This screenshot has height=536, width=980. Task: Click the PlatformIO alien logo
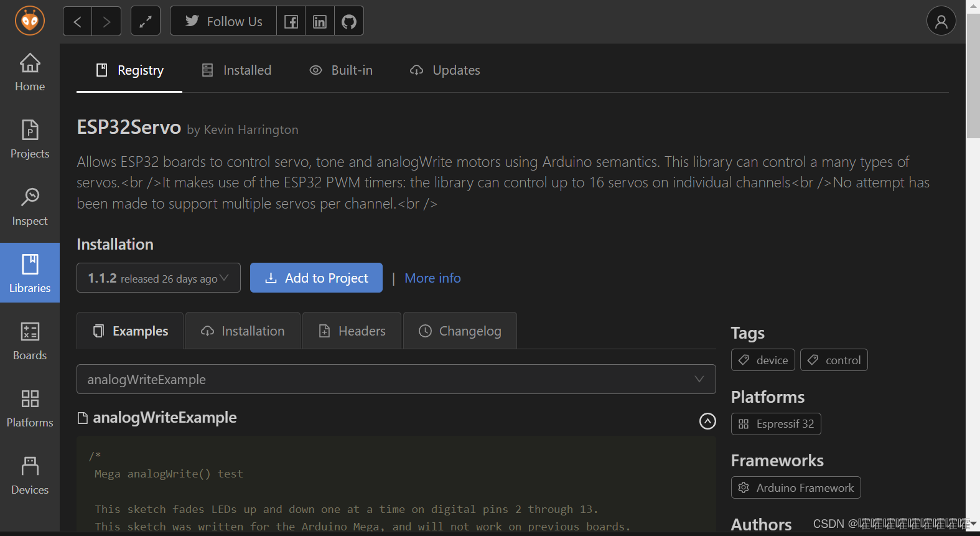pos(30,21)
